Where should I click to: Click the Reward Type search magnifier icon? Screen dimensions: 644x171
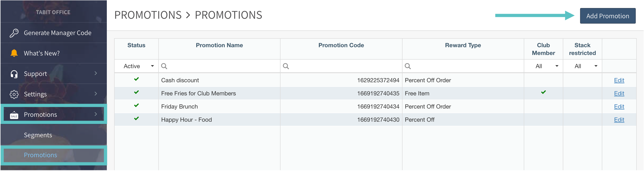[x=407, y=66]
